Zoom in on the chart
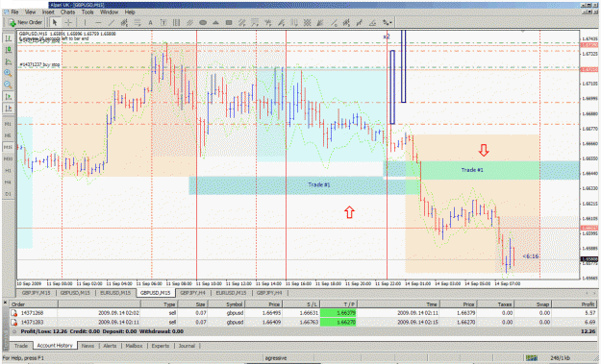Image resolution: width=601 pixels, height=364 pixels. click(x=8, y=73)
